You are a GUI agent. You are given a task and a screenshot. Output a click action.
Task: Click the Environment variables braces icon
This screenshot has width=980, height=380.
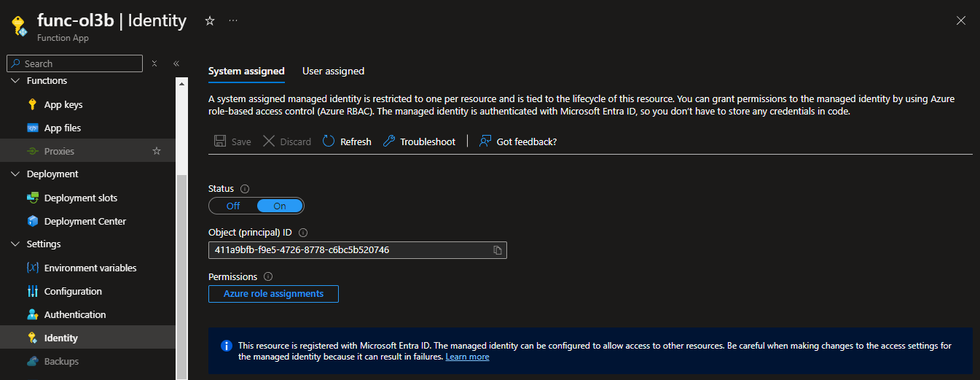point(32,268)
